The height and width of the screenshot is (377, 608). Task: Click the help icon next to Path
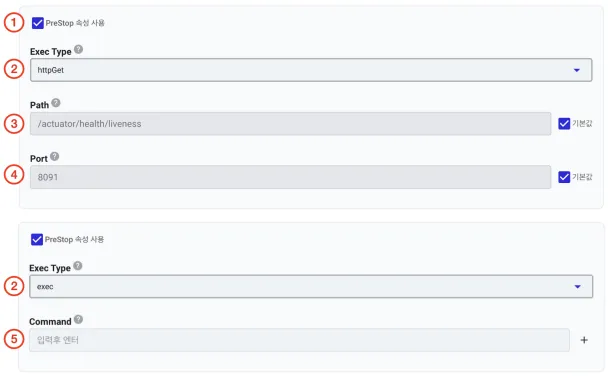coord(56,103)
